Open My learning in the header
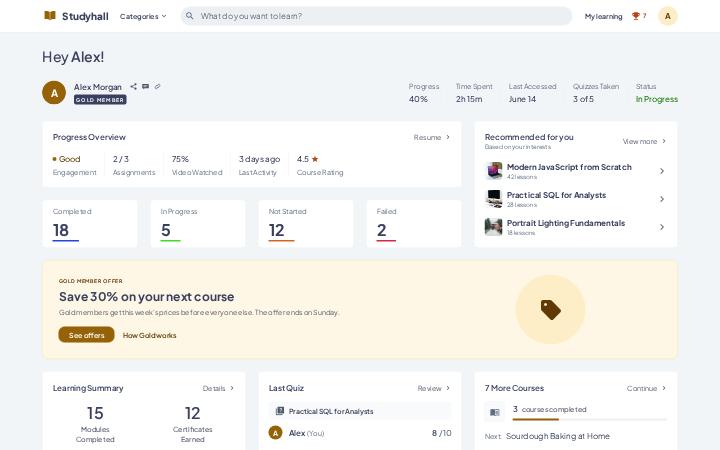Screen dimensions: 720x450 pyautogui.click(x=603, y=16)
